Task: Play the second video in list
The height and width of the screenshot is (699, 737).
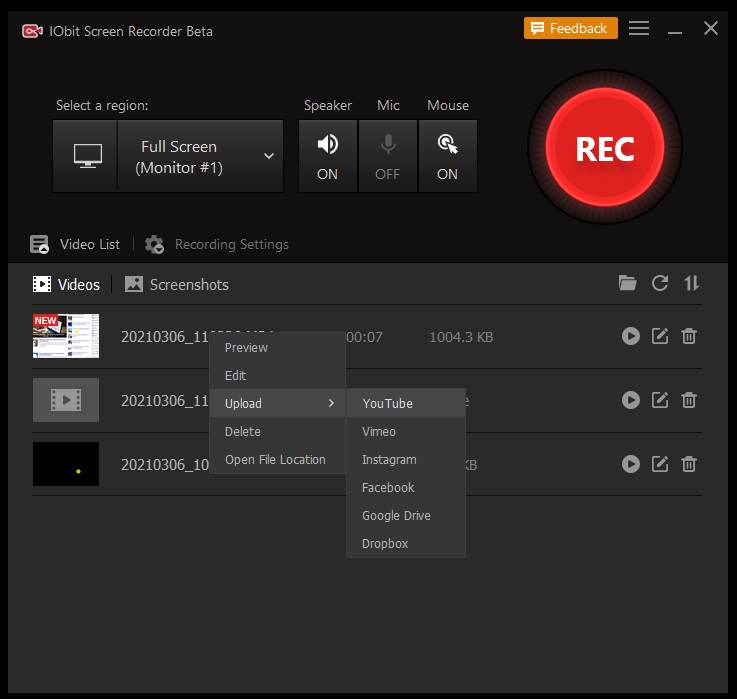Action: [631, 400]
